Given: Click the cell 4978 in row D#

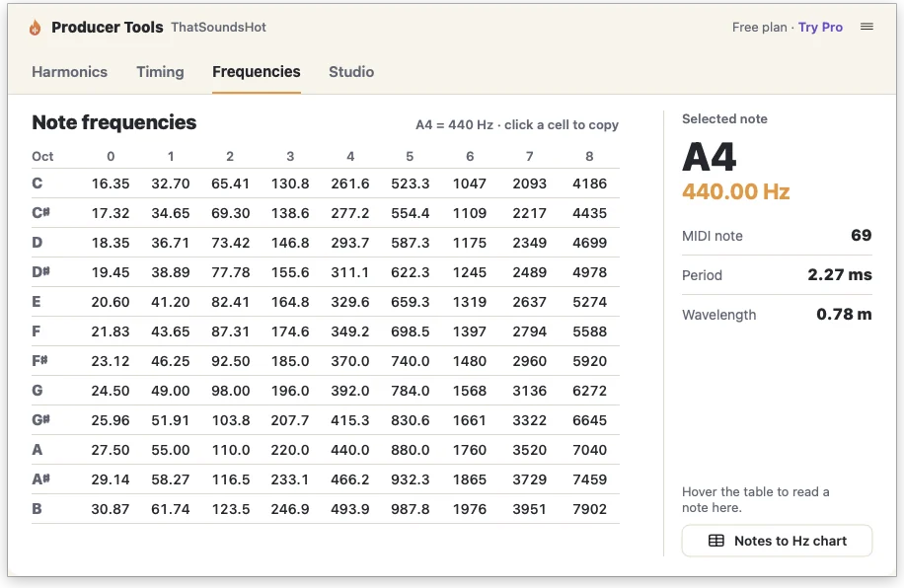Looking at the screenshot, I should [589, 272].
